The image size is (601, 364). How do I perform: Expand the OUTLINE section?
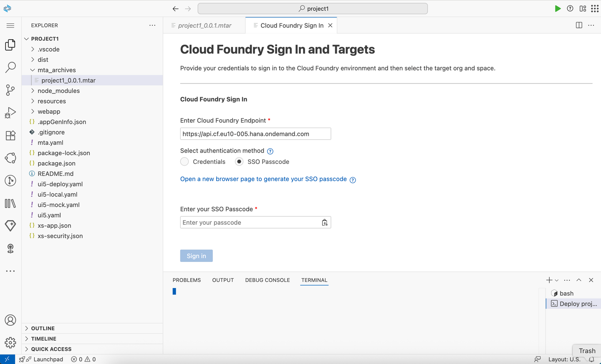tap(92, 329)
